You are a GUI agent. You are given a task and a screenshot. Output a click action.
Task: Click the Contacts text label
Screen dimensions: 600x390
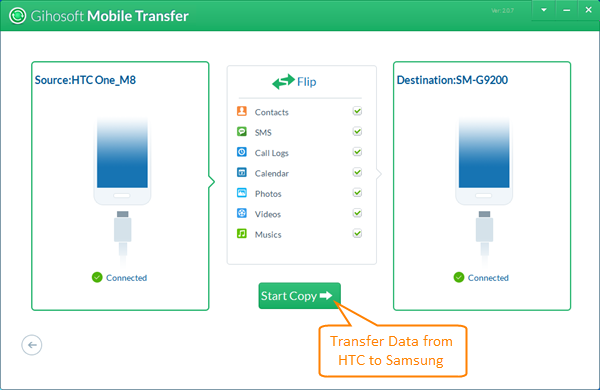pos(272,112)
